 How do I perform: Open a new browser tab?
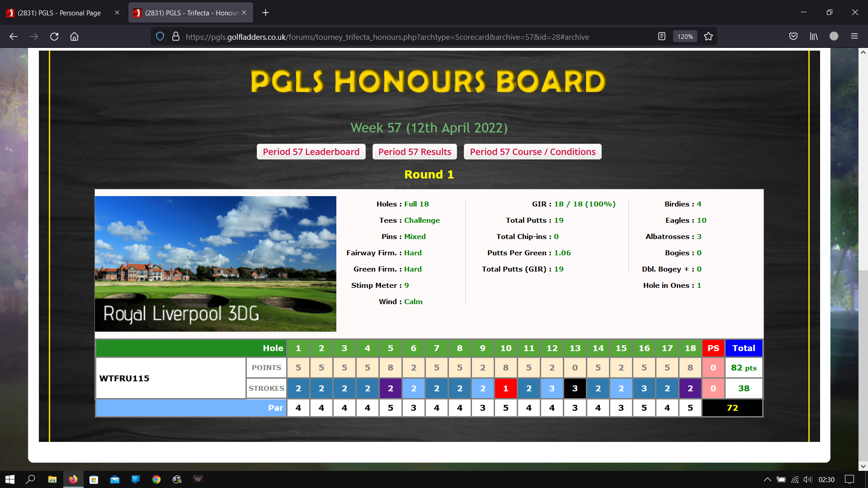266,13
